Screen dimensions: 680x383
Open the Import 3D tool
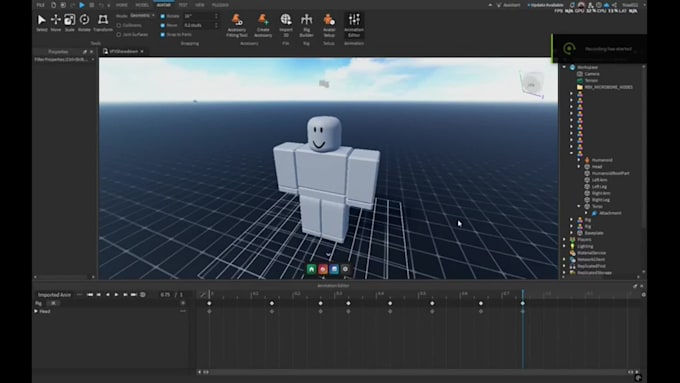(286, 25)
